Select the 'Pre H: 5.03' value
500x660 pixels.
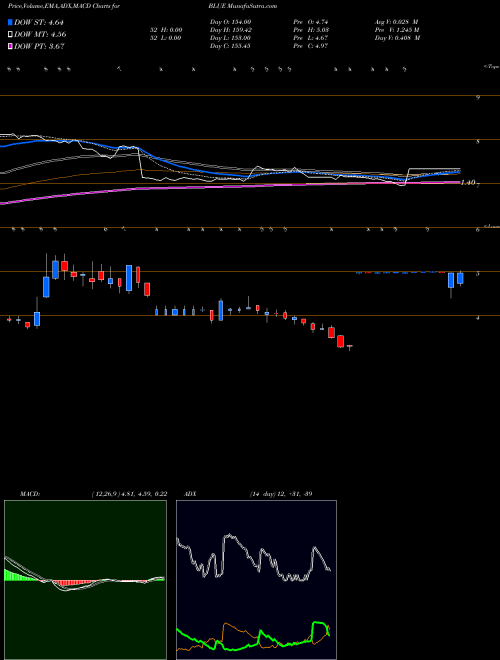tap(311, 30)
